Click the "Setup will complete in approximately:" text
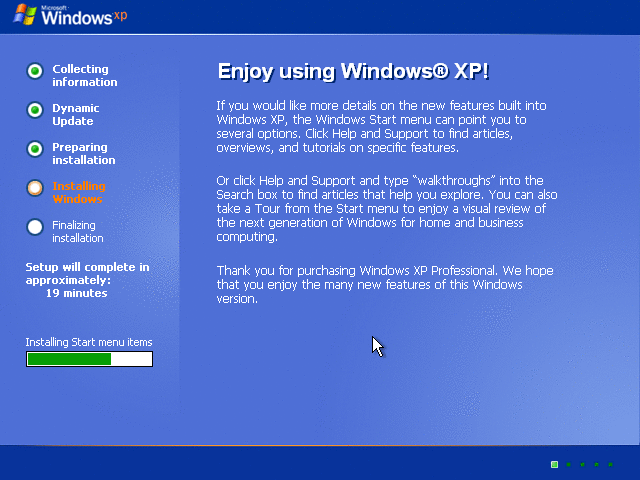 (x=87, y=273)
